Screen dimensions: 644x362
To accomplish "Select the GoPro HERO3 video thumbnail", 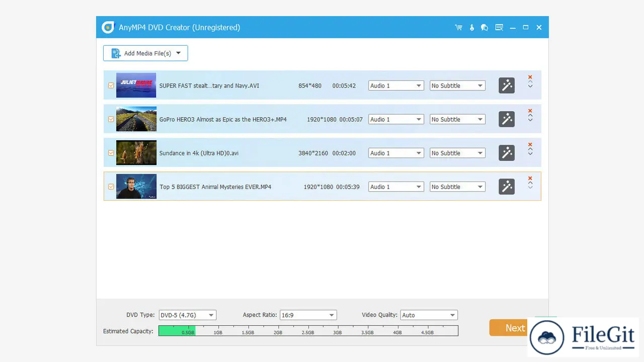I will coord(136,119).
